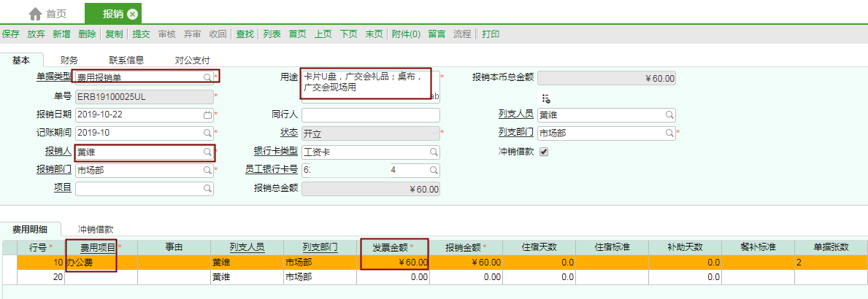
Task: Click the 同行人 input field
Action: pyautogui.click(x=370, y=114)
